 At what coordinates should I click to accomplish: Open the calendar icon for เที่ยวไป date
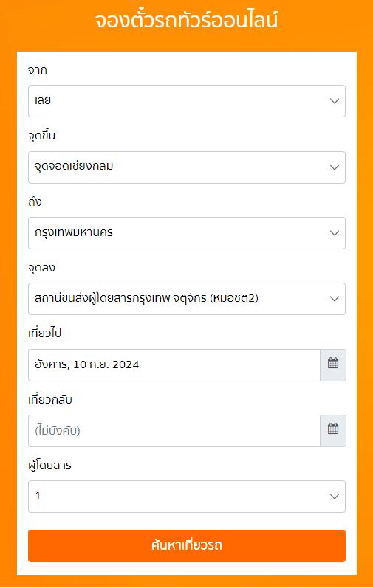[x=333, y=365]
